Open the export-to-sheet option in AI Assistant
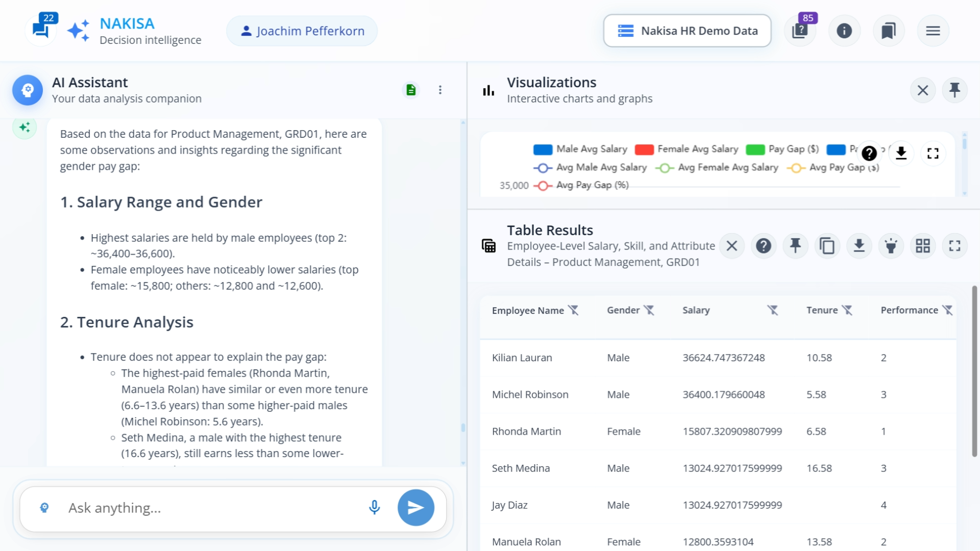Screen dimensions: 980x551 coord(411,89)
